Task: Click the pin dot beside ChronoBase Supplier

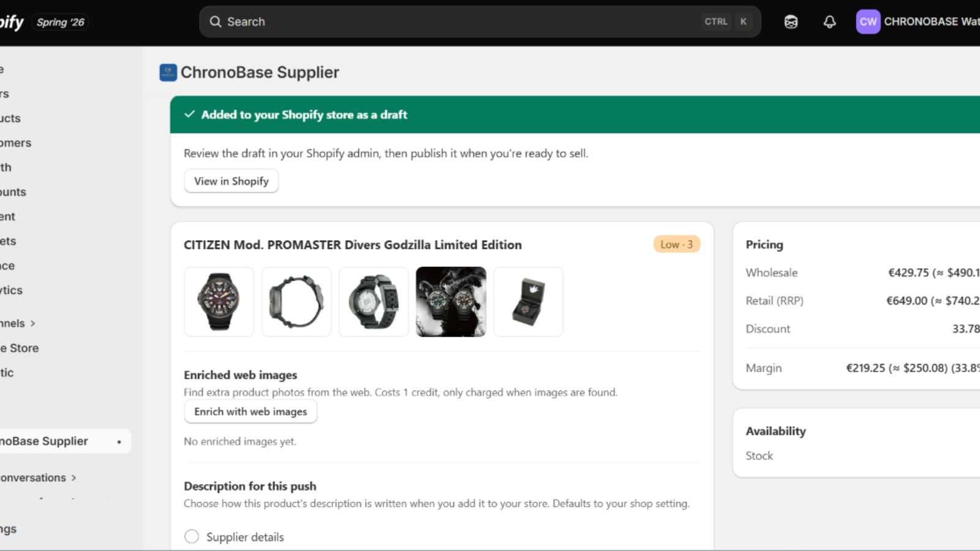Action: tap(119, 441)
